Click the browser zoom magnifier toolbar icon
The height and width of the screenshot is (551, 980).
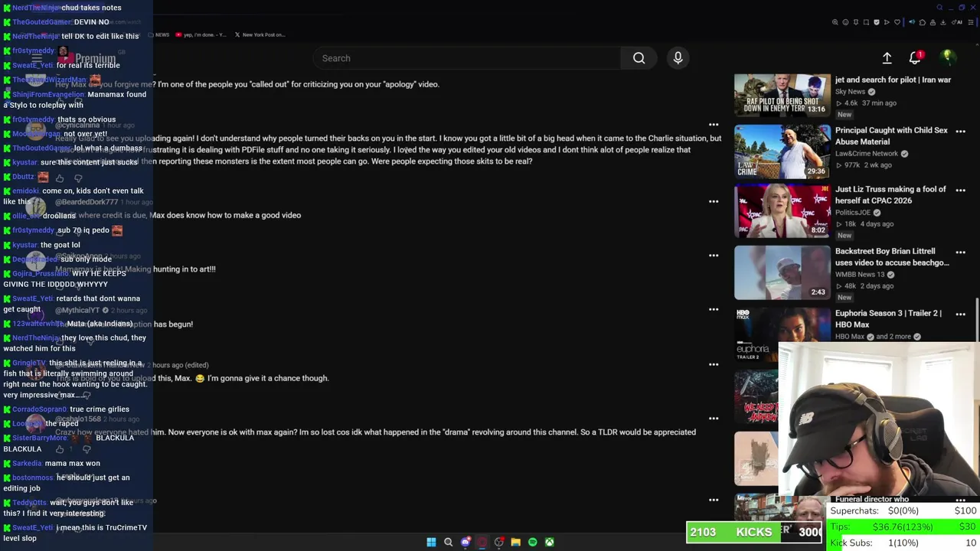835,22
